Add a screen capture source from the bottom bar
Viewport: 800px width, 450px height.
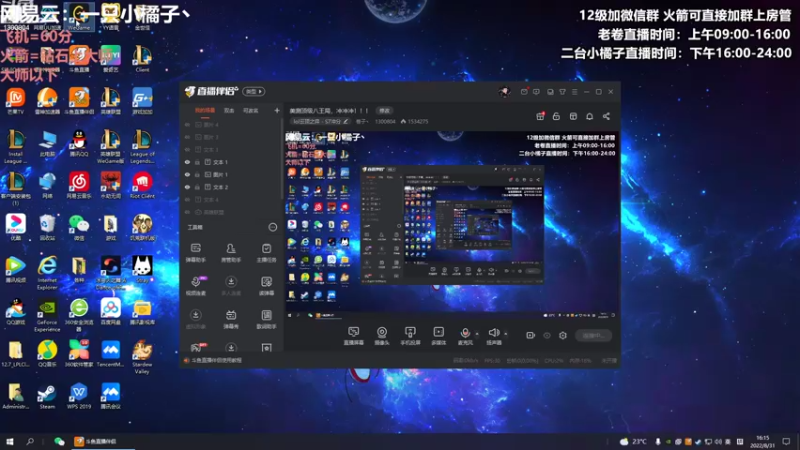tap(354, 336)
